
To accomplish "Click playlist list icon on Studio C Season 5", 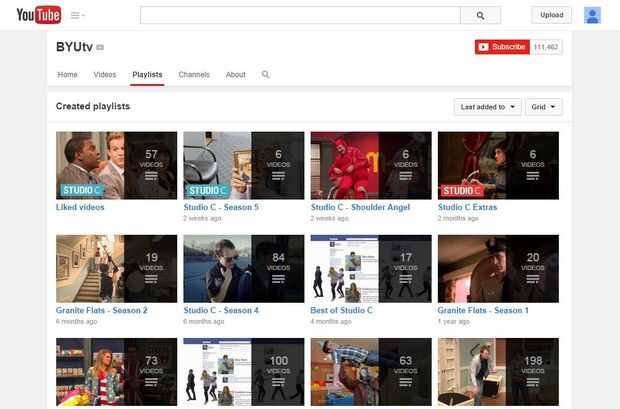I will (278, 176).
